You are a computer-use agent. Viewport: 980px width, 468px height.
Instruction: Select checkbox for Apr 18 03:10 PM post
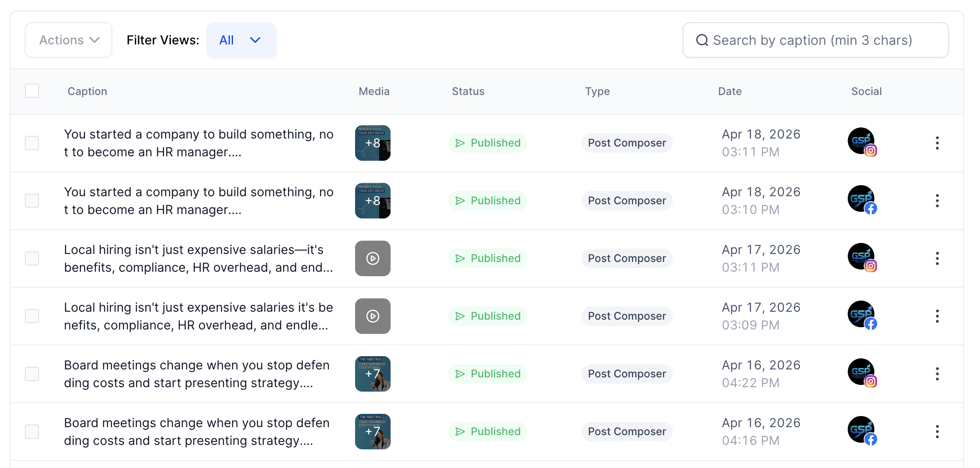coord(32,201)
